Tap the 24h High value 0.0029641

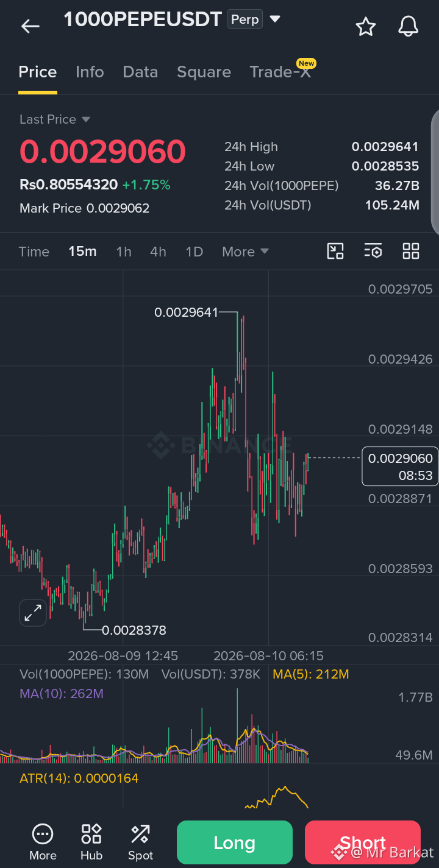385,147
